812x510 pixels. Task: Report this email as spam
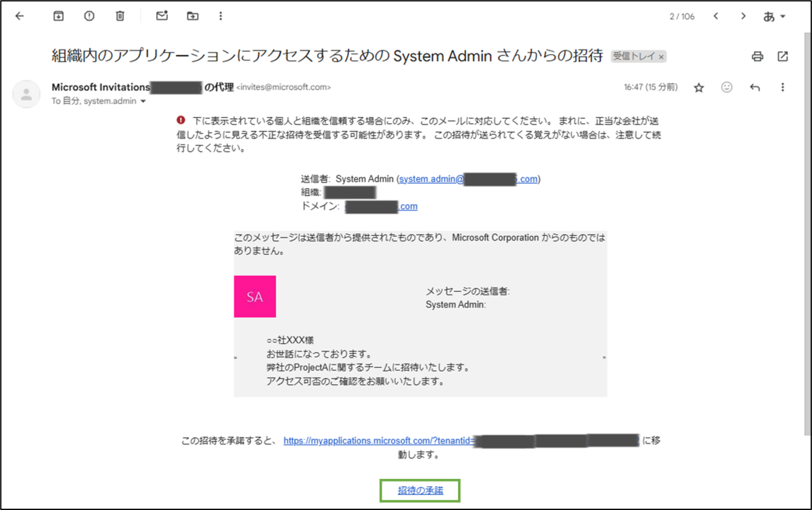(89, 16)
